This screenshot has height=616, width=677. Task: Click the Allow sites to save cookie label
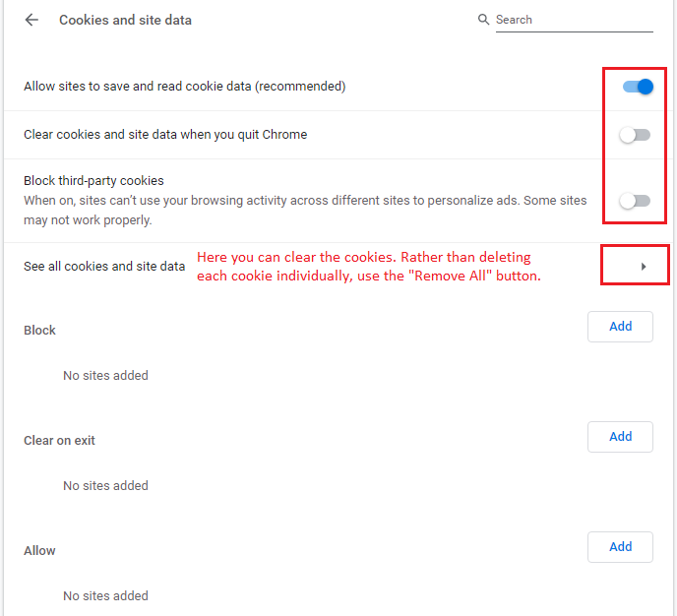pos(185,87)
